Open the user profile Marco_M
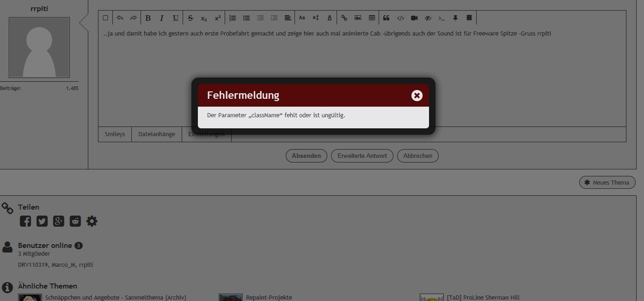 (x=62, y=265)
